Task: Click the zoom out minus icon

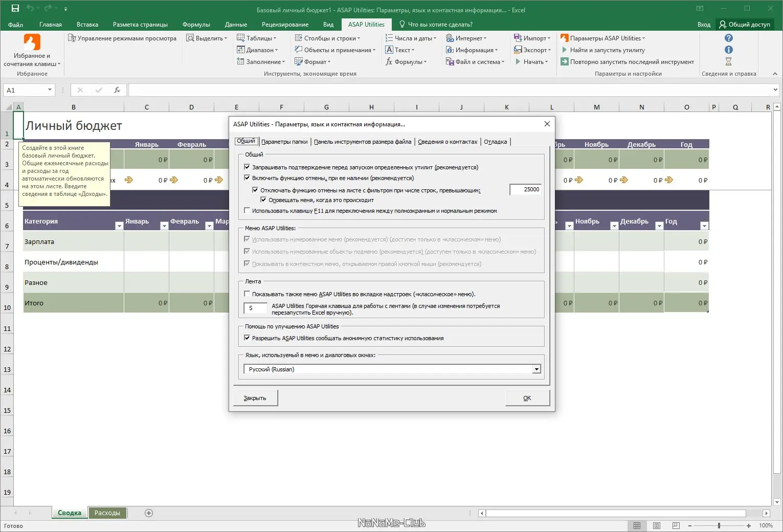Action: pos(690,526)
